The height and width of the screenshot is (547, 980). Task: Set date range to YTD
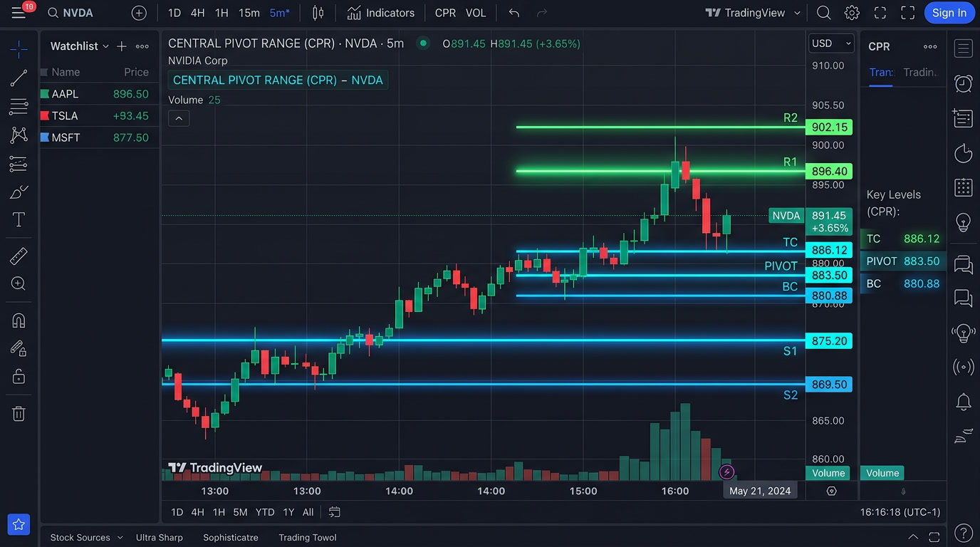coord(265,512)
